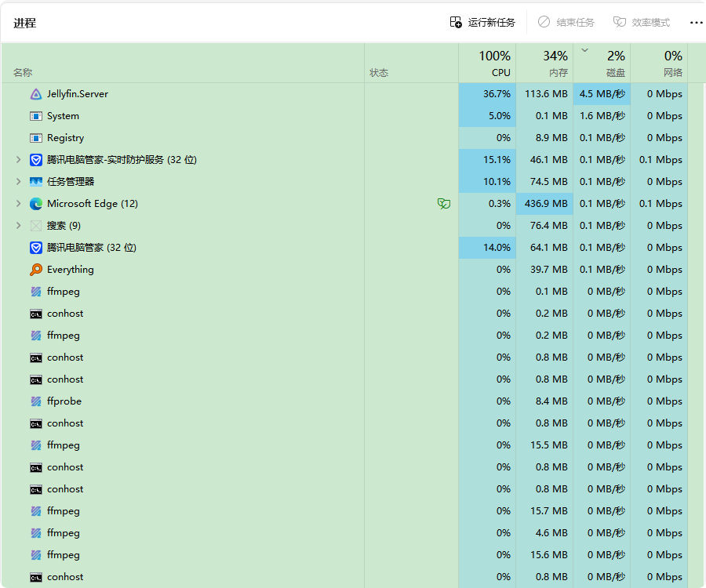Click the 腾讯电脑管家 (32 位) shield icon

click(x=36, y=248)
